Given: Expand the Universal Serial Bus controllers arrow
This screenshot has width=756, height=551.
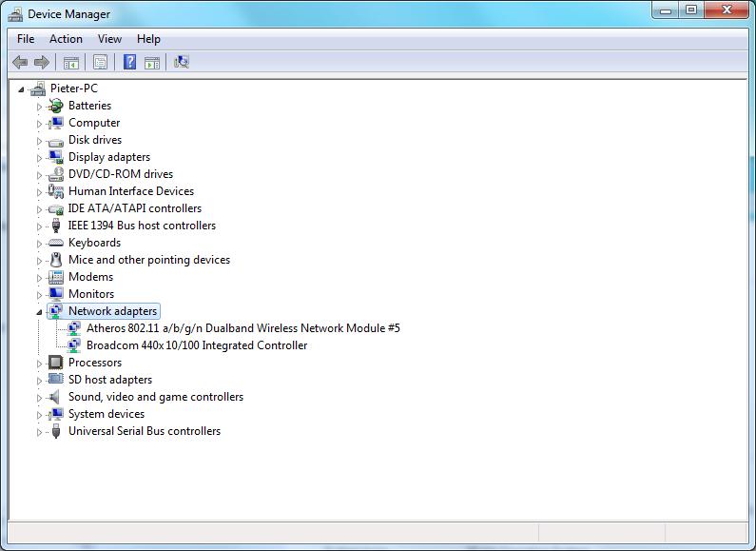Looking at the screenshot, I should pyautogui.click(x=40, y=432).
